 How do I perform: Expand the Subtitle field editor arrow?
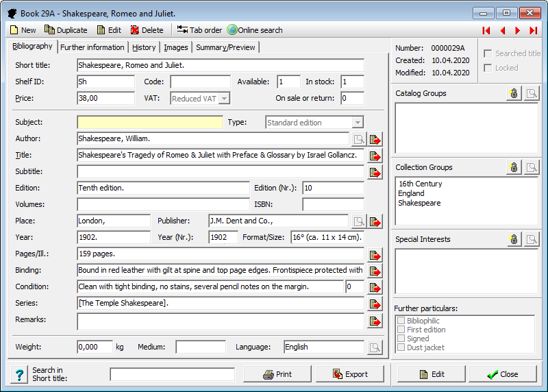(375, 172)
